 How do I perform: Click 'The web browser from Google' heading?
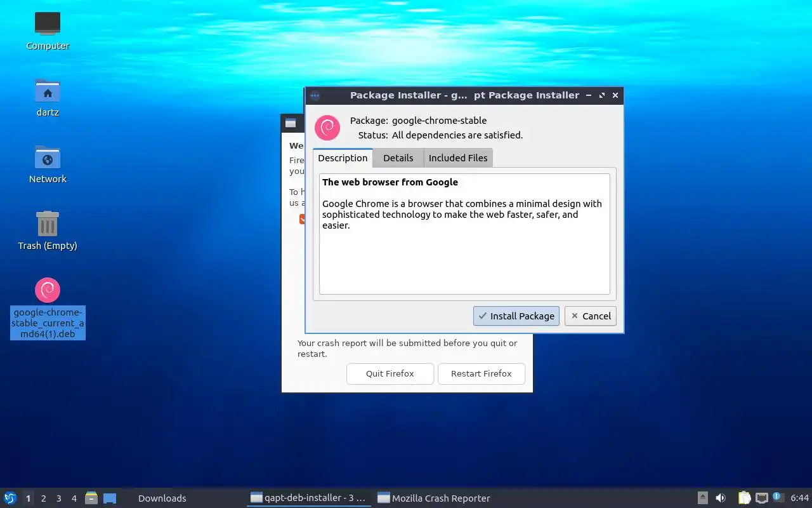point(390,182)
